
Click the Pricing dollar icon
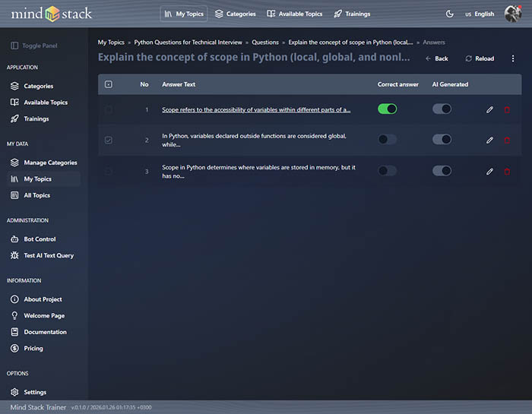(14, 348)
